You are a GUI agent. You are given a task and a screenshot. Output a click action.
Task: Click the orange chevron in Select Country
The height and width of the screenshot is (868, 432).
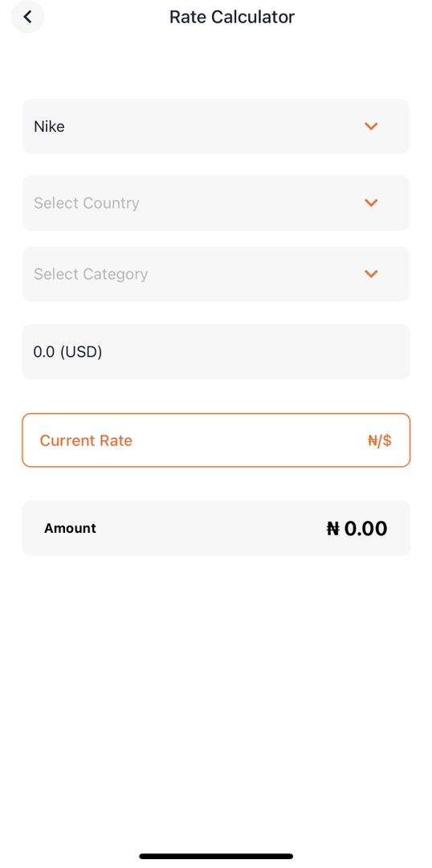(x=371, y=203)
